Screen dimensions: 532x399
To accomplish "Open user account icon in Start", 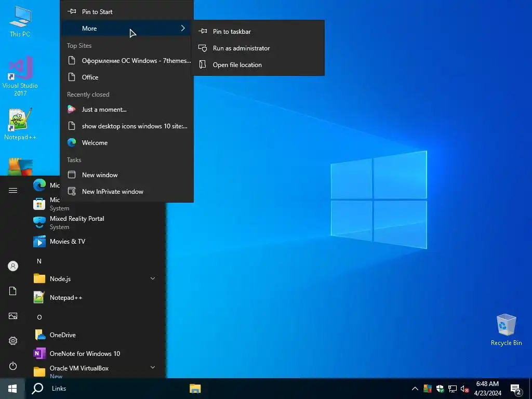I will (x=13, y=266).
